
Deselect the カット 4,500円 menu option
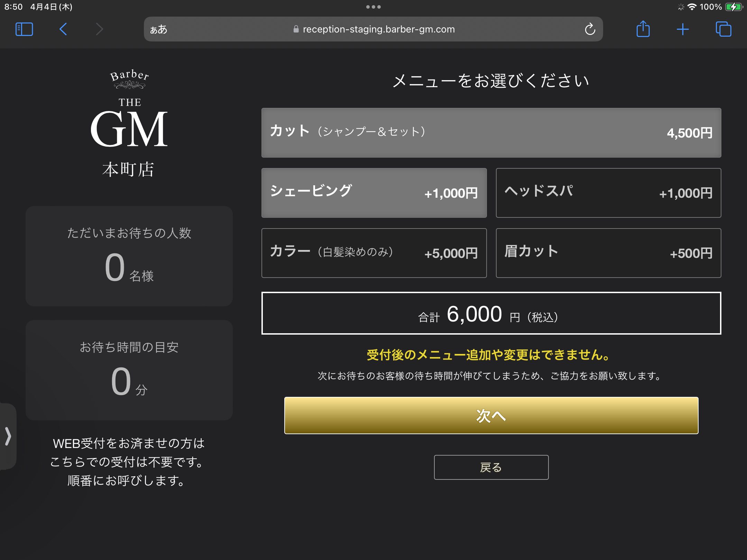click(491, 133)
